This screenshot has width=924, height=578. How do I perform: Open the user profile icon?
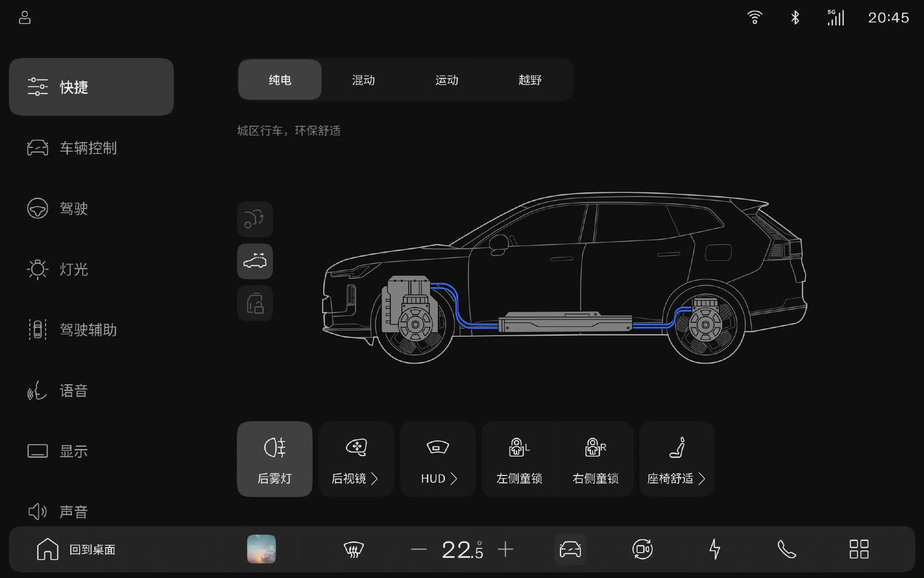(x=24, y=18)
